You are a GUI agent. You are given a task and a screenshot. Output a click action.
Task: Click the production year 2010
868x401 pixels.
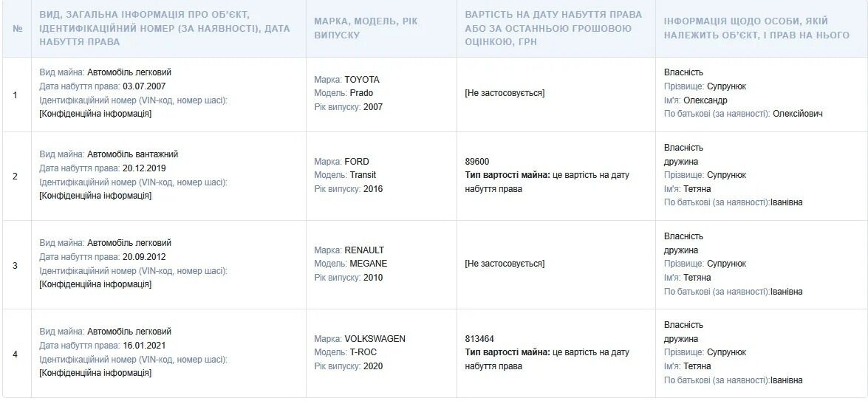pos(373,278)
